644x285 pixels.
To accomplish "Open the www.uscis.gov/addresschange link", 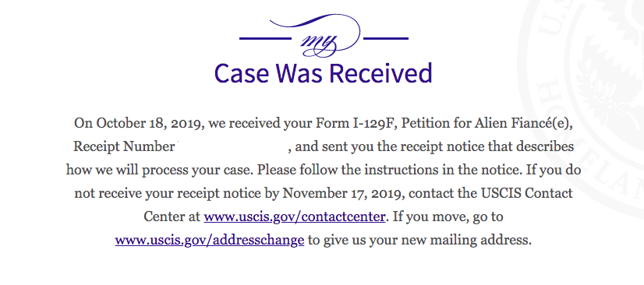I will (210, 240).
